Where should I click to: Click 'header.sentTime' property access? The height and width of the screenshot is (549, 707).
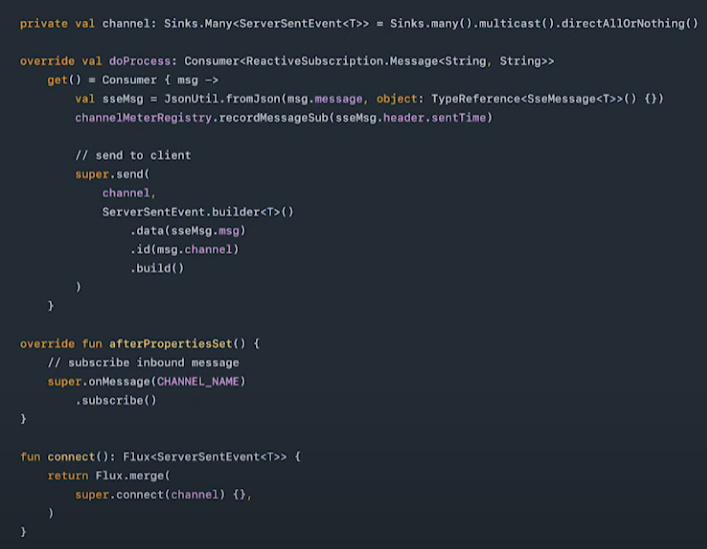434,118
